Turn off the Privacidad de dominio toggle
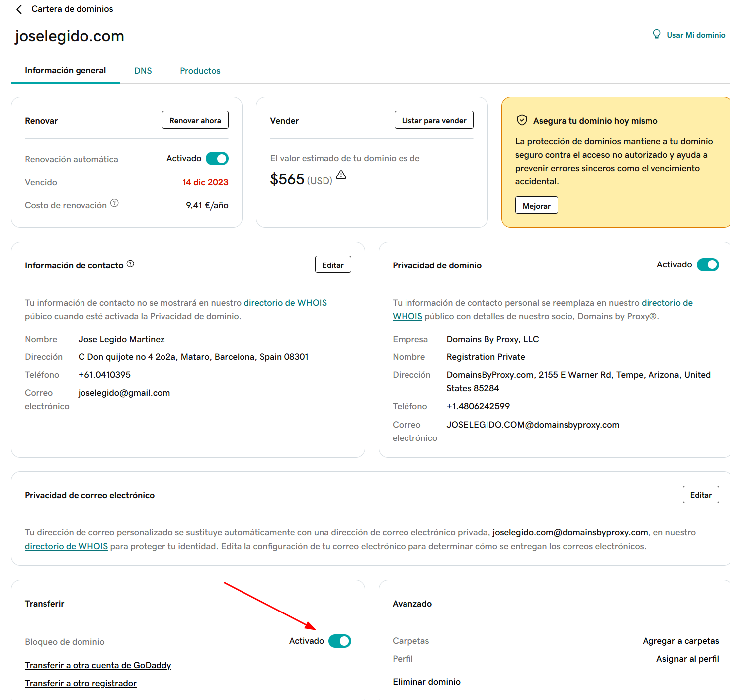 tap(708, 265)
